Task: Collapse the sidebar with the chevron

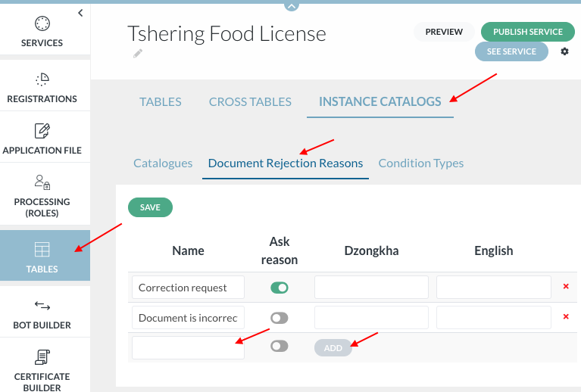Action: click(x=80, y=13)
